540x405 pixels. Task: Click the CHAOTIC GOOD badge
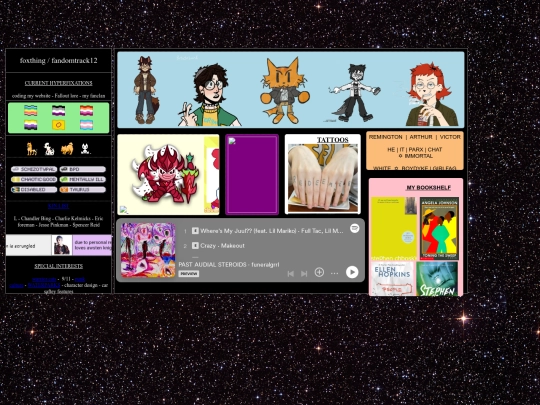[x=34, y=179]
